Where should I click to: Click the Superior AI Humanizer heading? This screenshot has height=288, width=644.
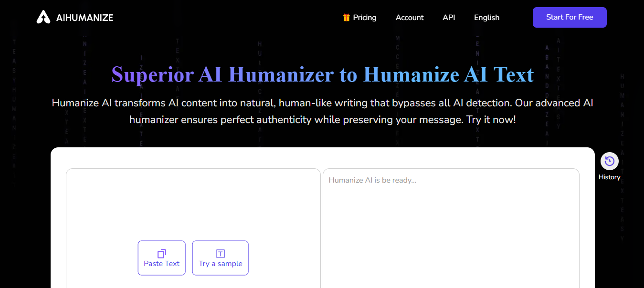322,75
